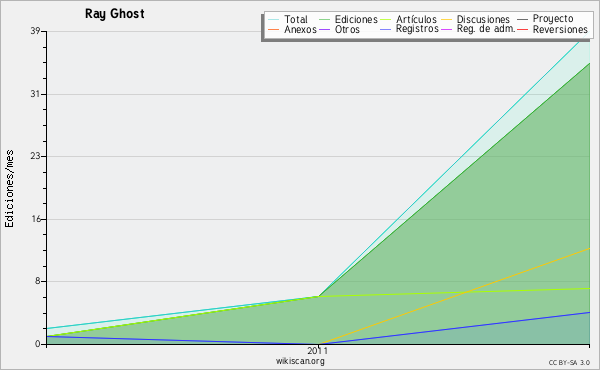The image size is (600, 370).
Task: Click the Ediciones/mes axis label
Action: [x=9, y=189]
